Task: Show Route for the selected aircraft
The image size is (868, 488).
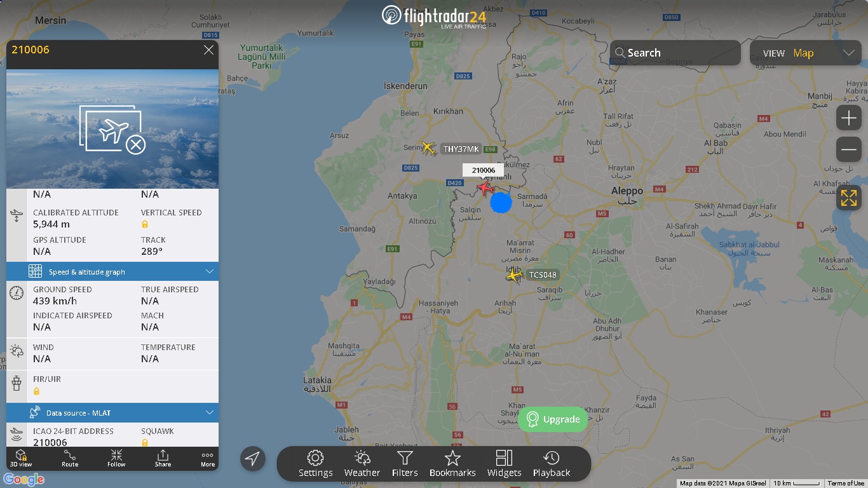Action: (x=70, y=459)
